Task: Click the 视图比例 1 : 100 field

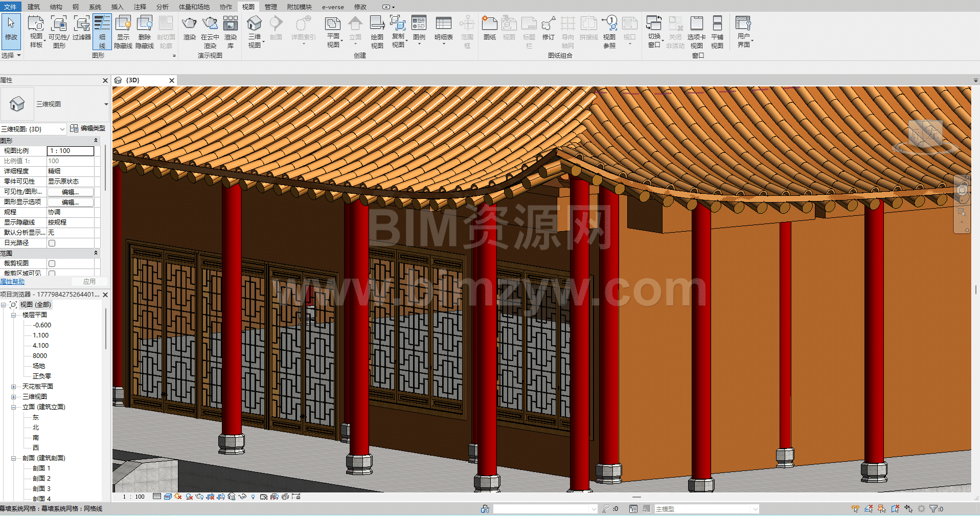Action: tap(71, 151)
